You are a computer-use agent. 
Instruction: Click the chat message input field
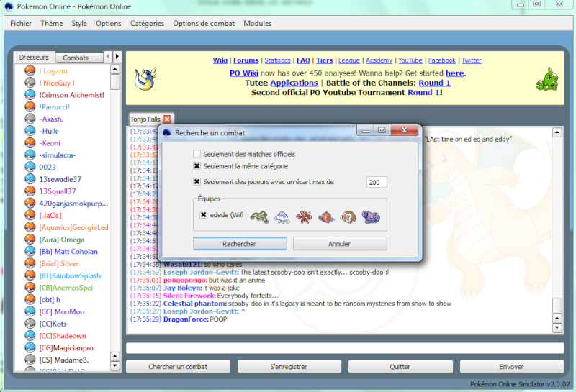345,348
